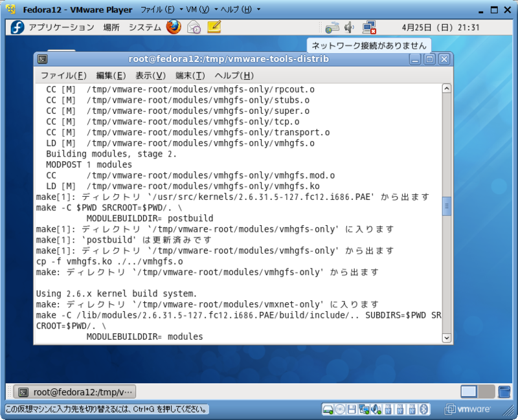Switch to the first workspace

point(469,392)
